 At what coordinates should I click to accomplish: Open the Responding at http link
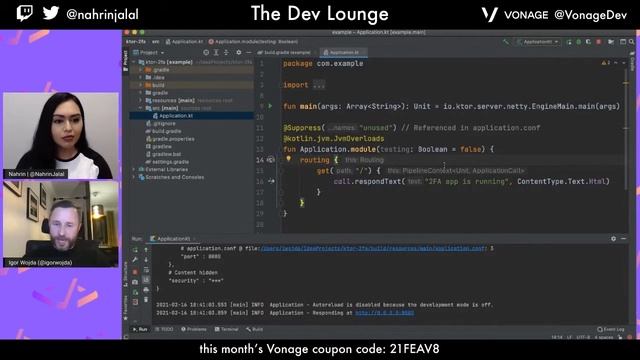point(384,313)
